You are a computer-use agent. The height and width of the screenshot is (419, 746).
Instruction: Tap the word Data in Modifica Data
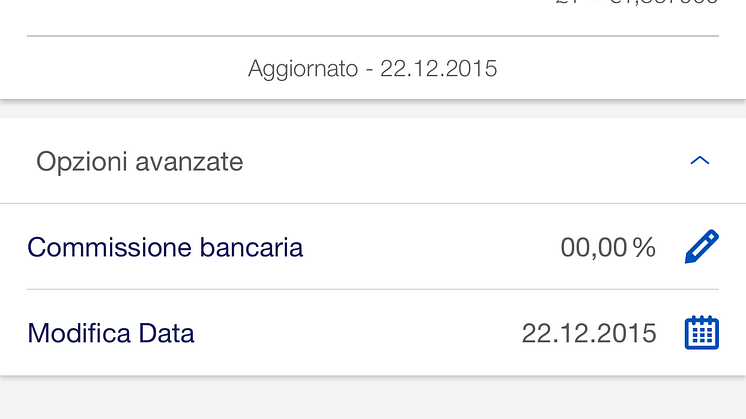(x=166, y=333)
